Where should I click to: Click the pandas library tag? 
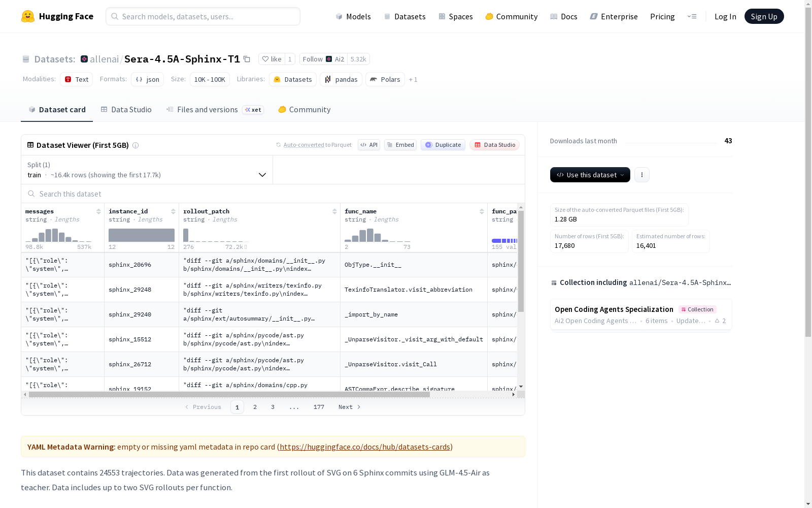[341, 79]
